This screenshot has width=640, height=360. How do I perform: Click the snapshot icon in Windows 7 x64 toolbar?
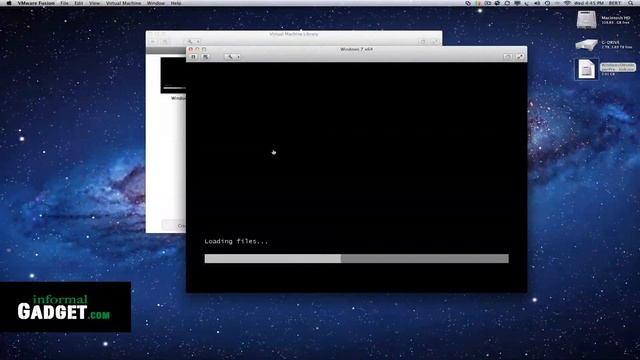[205, 57]
